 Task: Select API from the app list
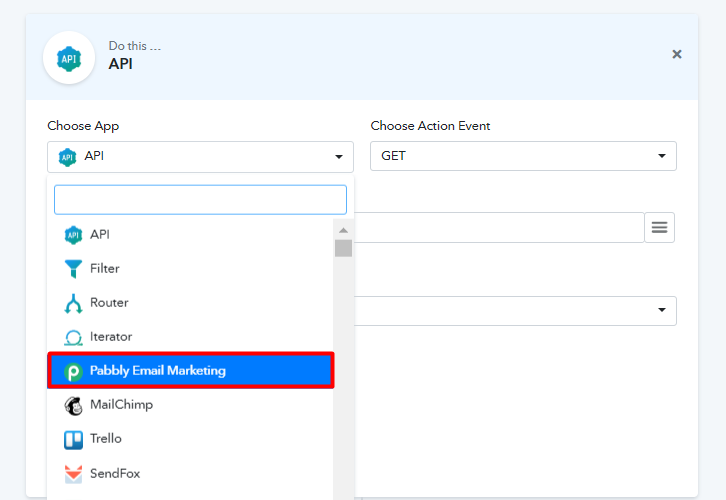190,235
